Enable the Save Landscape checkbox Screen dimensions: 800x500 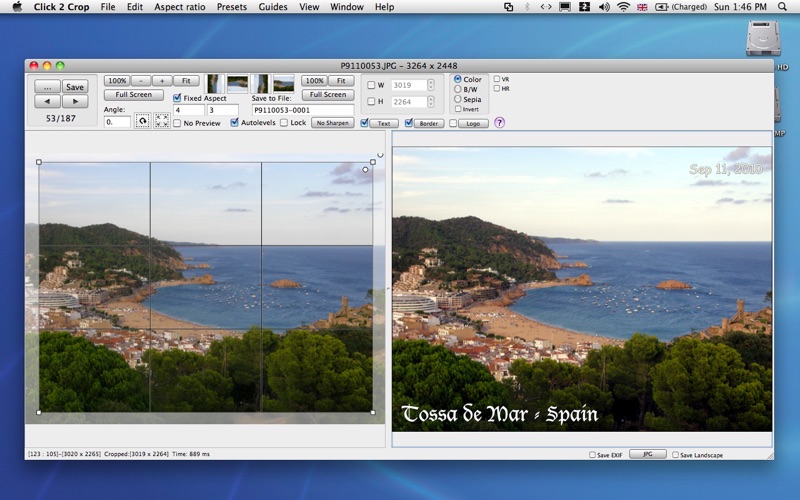(x=675, y=455)
